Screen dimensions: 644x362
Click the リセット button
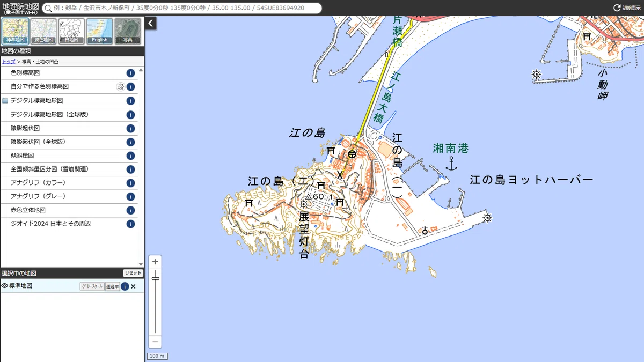(133, 273)
